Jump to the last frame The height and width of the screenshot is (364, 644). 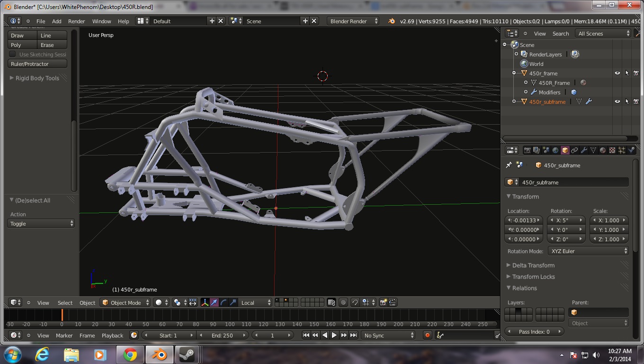click(353, 335)
